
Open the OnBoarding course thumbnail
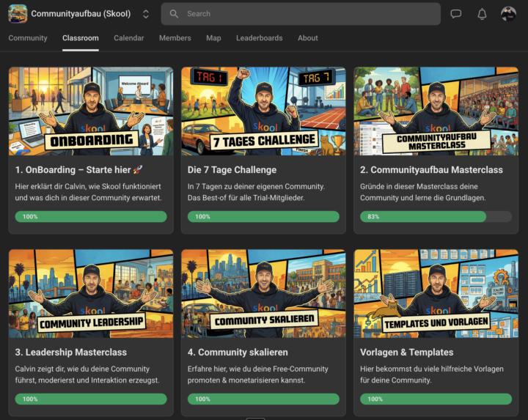(91, 111)
